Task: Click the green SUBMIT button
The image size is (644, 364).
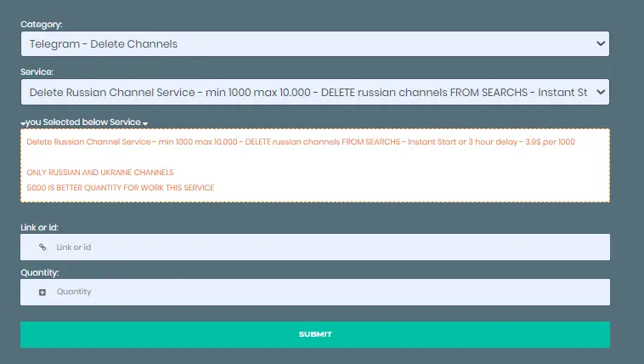Action: point(315,334)
